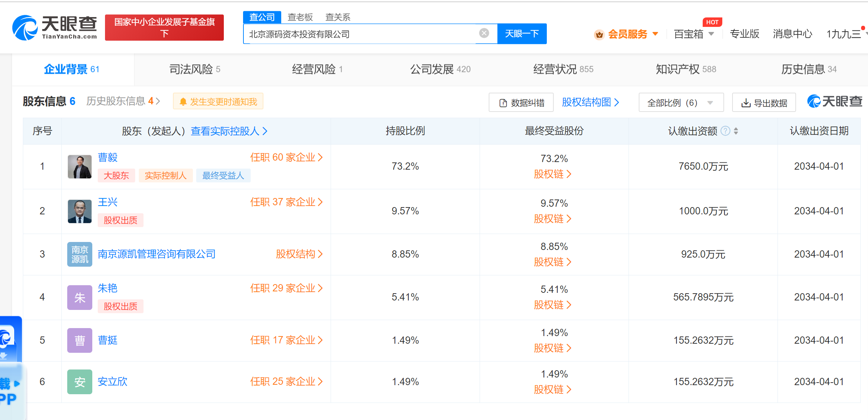Click 王兴's 股权出质 tag
868x420 pixels.
point(121,220)
